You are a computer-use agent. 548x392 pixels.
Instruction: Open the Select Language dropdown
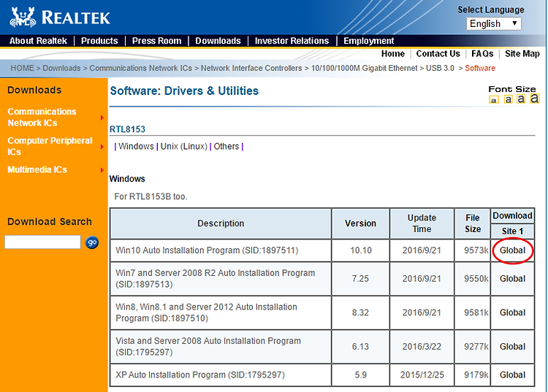493,24
